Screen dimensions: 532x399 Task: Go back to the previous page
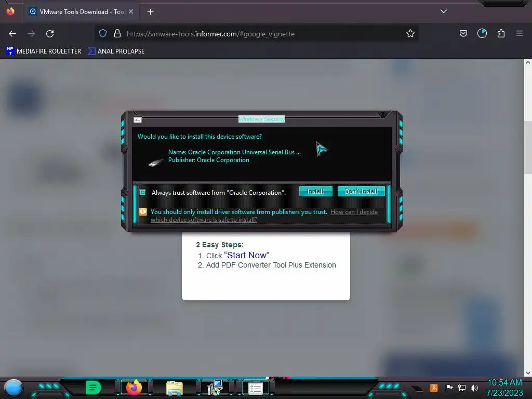click(12, 34)
